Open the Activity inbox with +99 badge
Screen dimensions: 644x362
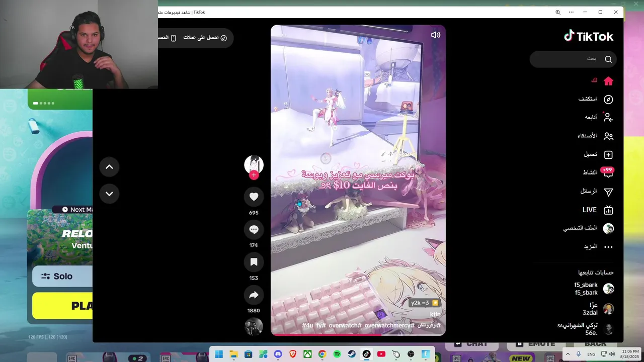(x=608, y=172)
